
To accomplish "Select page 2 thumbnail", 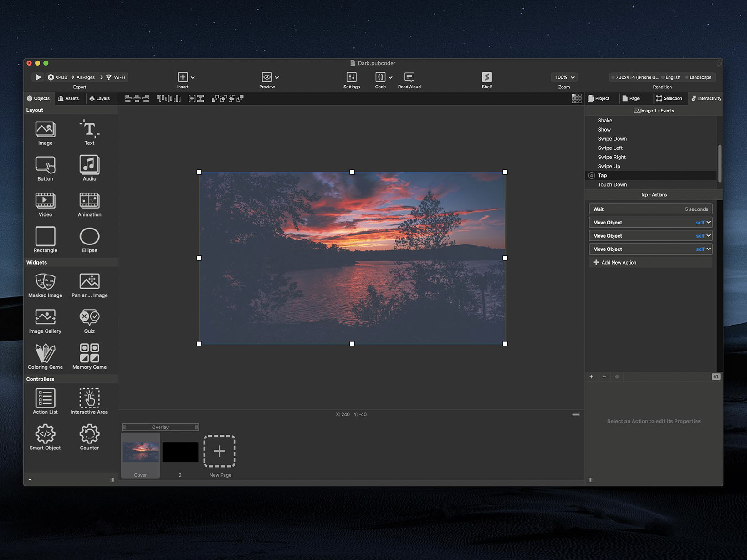I will [180, 452].
